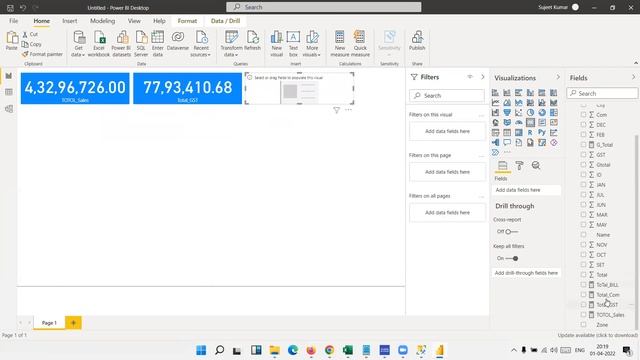Image resolution: width=640 pixels, height=360 pixels.
Task: Select the stacked bar chart visualization
Action: pos(495,93)
